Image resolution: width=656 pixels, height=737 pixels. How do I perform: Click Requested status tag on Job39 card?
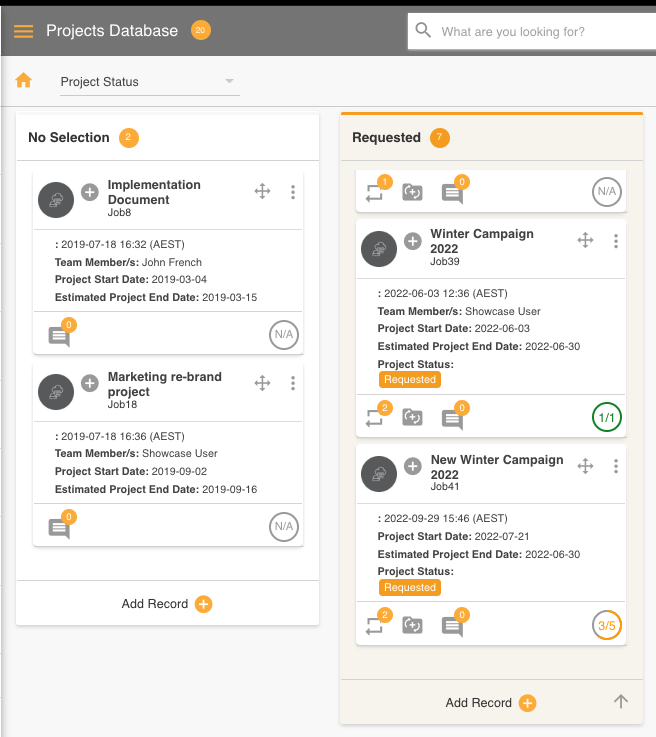click(x=410, y=379)
